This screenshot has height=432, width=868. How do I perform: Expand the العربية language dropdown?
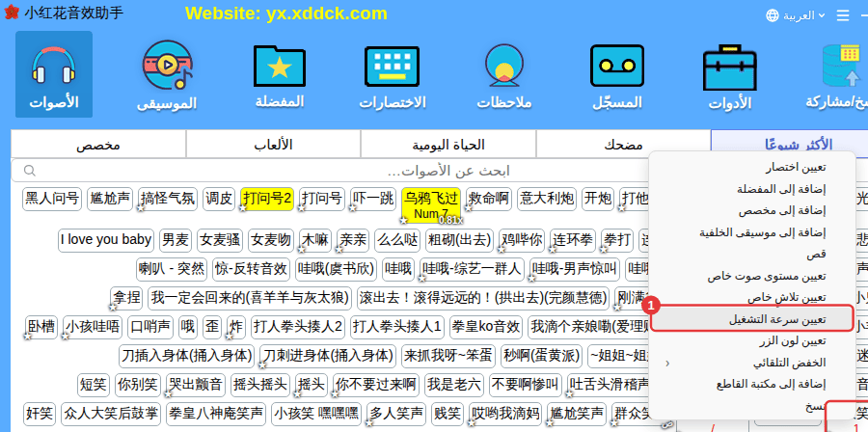803,15
